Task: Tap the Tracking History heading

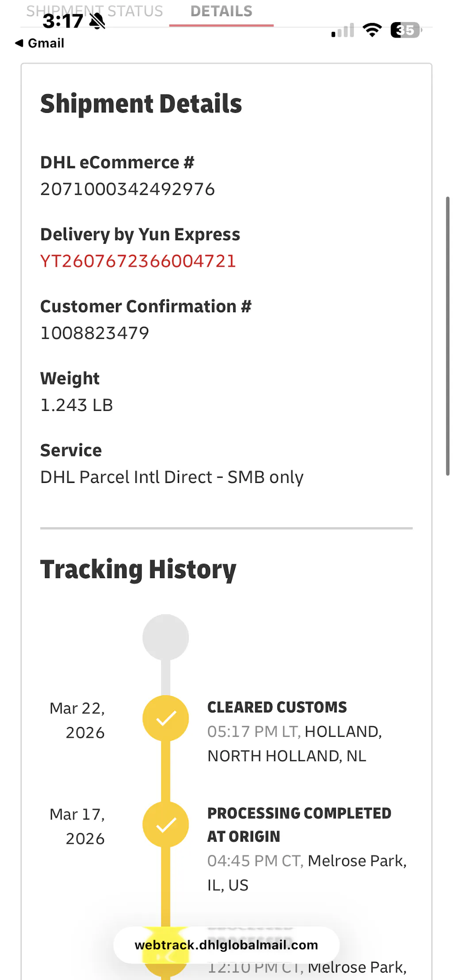Action: point(138,569)
